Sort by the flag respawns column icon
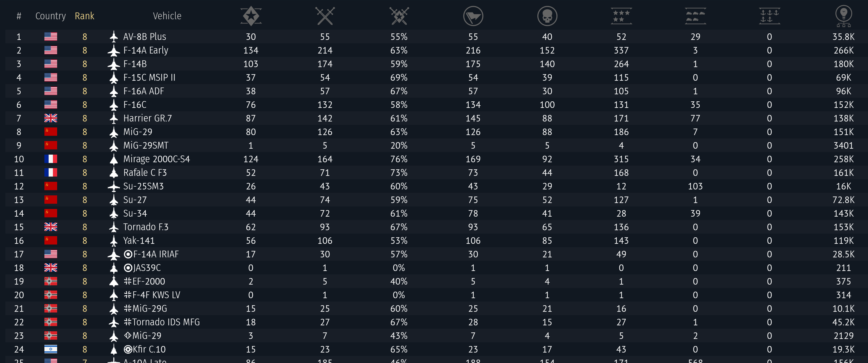The width and height of the screenshot is (868, 363). (473, 16)
